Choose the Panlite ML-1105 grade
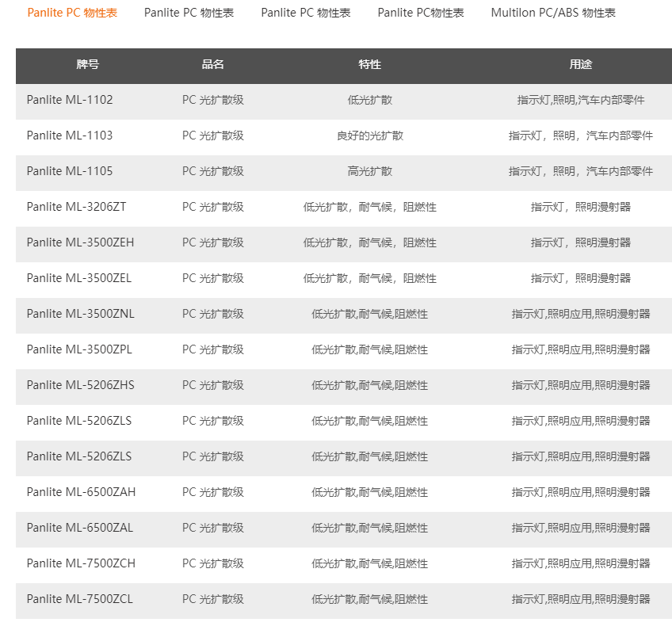This screenshot has height=626, width=672. point(70,171)
